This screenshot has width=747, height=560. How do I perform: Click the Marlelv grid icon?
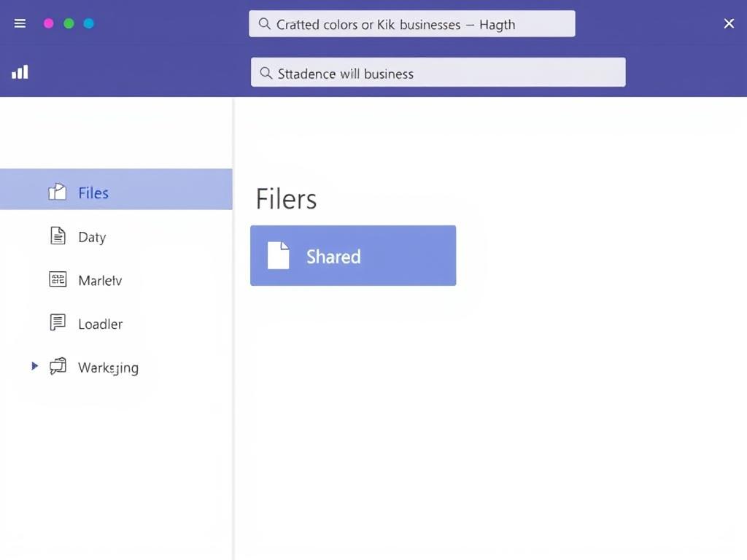[x=58, y=279]
